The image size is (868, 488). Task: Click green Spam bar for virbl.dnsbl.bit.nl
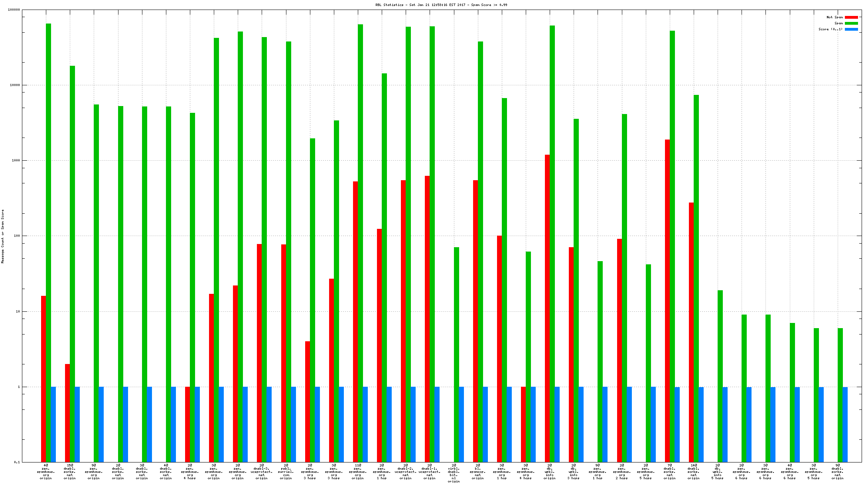pyautogui.click(x=456, y=354)
